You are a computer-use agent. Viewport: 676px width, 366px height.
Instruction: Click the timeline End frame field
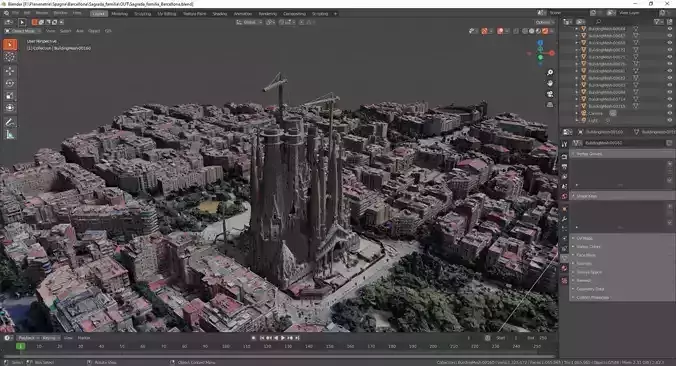tap(538, 338)
